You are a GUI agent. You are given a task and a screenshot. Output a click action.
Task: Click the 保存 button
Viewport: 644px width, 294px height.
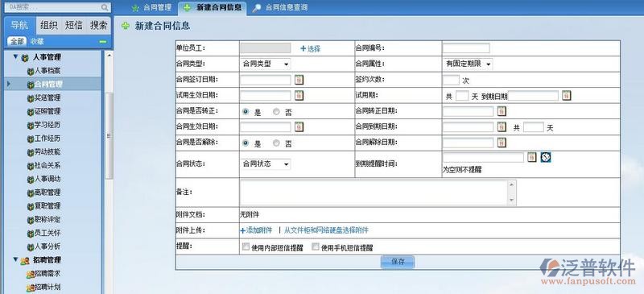(398, 262)
